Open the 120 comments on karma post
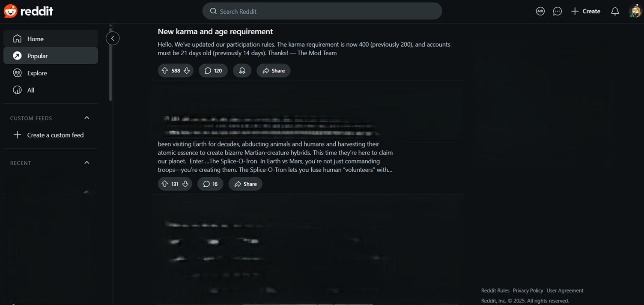 pyautogui.click(x=213, y=71)
